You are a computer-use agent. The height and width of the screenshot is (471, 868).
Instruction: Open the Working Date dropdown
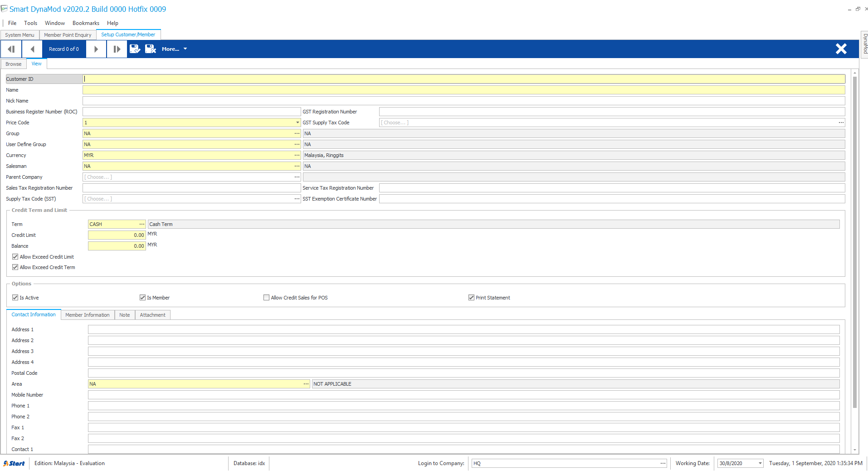click(x=760, y=463)
